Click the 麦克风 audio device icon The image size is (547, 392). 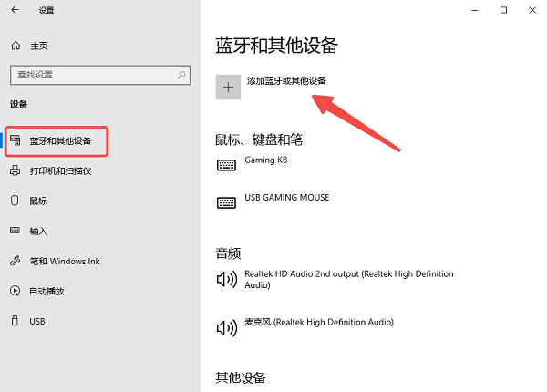(227, 327)
